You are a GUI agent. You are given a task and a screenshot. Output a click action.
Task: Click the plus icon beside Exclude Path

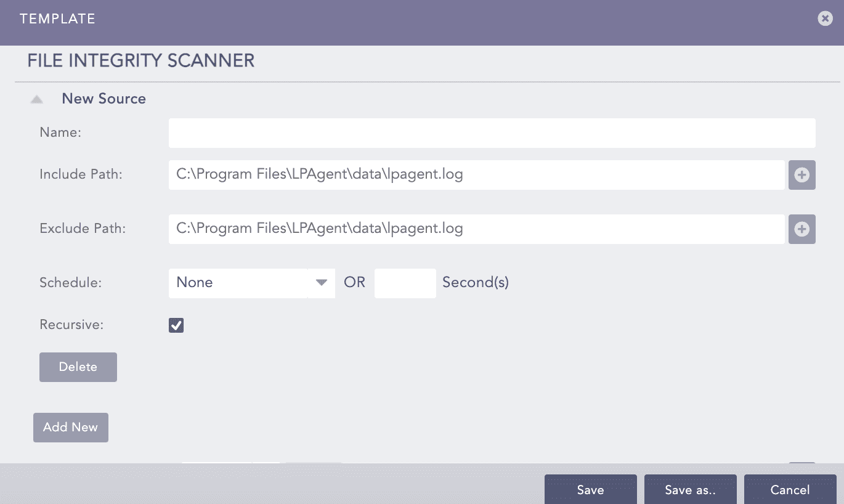point(801,229)
